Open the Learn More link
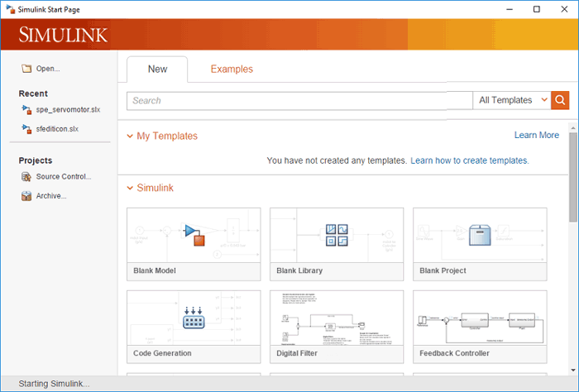 [537, 135]
